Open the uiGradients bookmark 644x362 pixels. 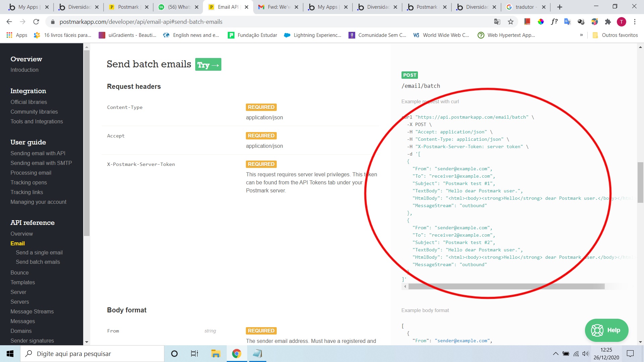(127, 35)
